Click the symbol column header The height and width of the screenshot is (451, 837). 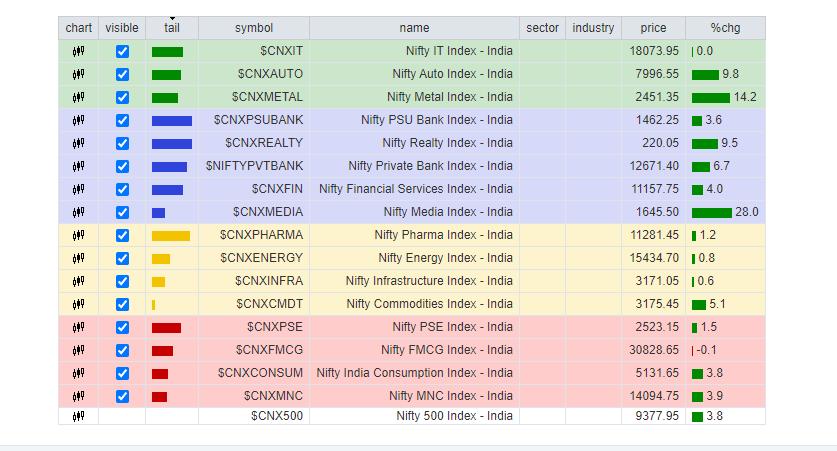(x=253, y=28)
